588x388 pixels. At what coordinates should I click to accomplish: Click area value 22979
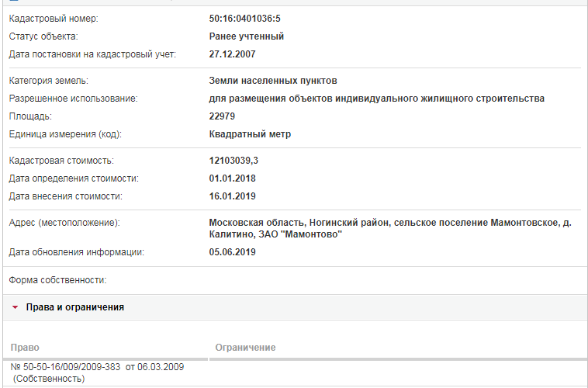click(x=222, y=116)
